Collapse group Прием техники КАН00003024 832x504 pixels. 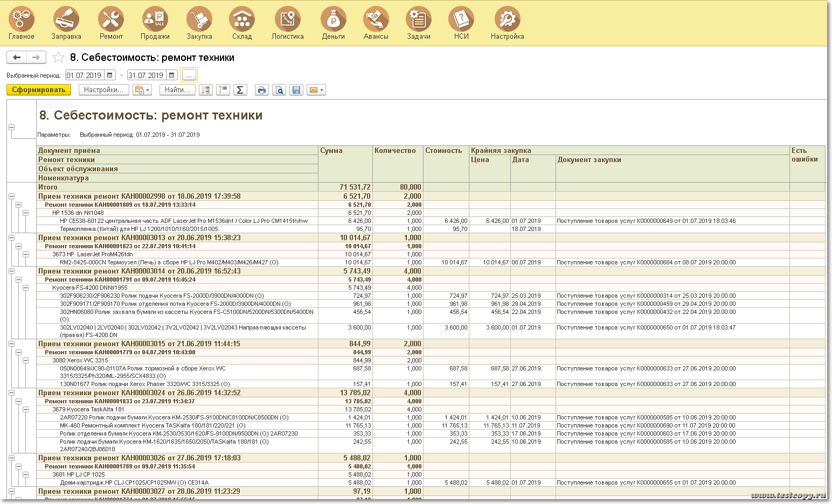click(11, 393)
